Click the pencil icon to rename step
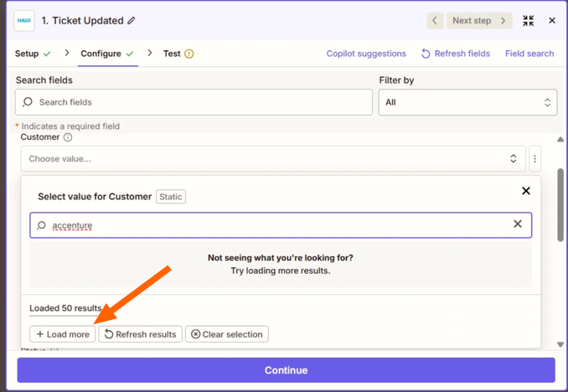 pyautogui.click(x=132, y=21)
